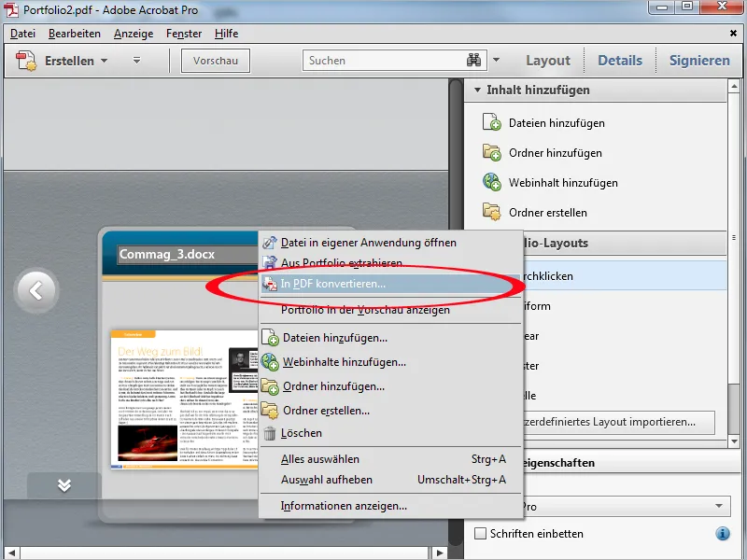Open the search options dropdown arrow
Image resolution: width=747 pixels, height=560 pixels.
point(497,60)
